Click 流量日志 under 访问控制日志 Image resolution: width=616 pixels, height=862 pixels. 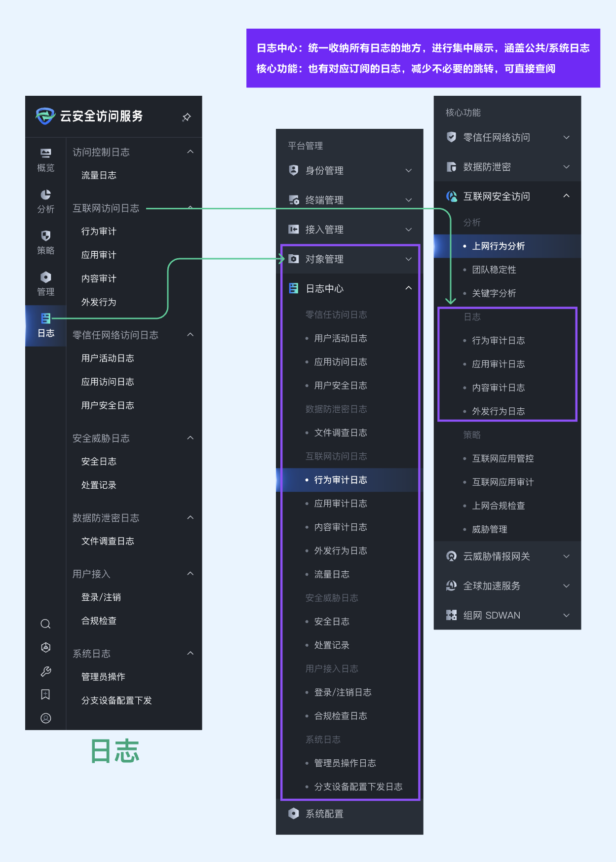pyautogui.click(x=99, y=175)
